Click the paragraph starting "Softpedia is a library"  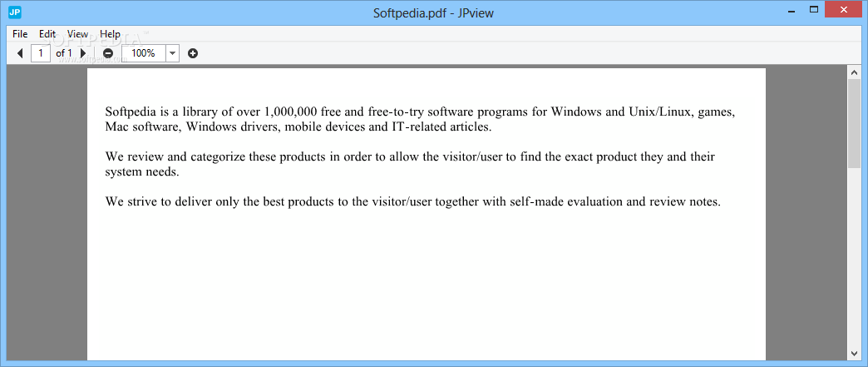click(x=420, y=119)
